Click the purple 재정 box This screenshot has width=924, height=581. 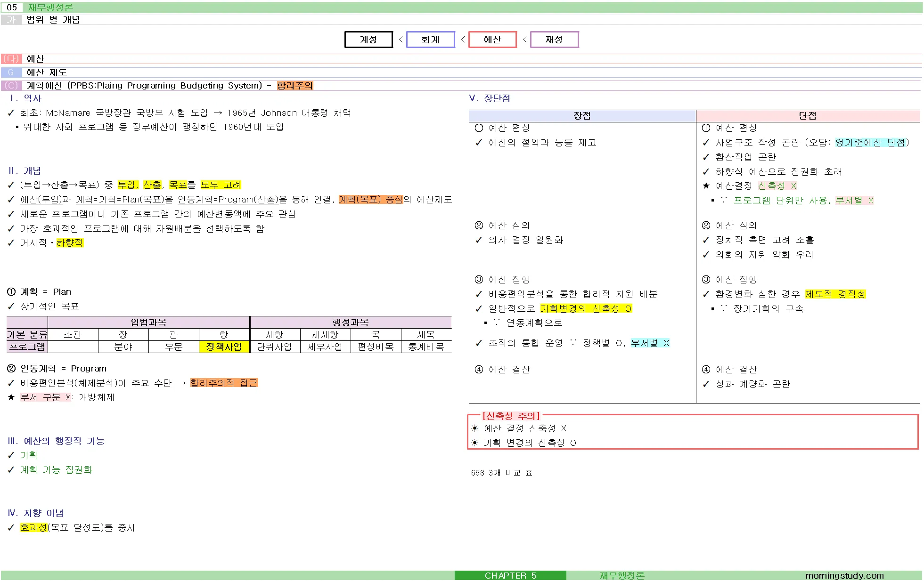tap(554, 40)
